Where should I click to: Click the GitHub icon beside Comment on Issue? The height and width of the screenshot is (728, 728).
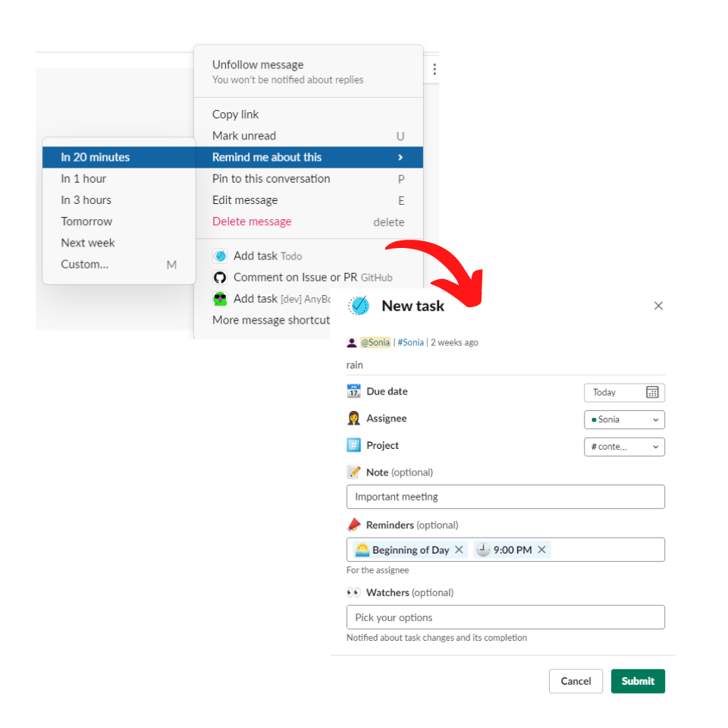point(220,278)
